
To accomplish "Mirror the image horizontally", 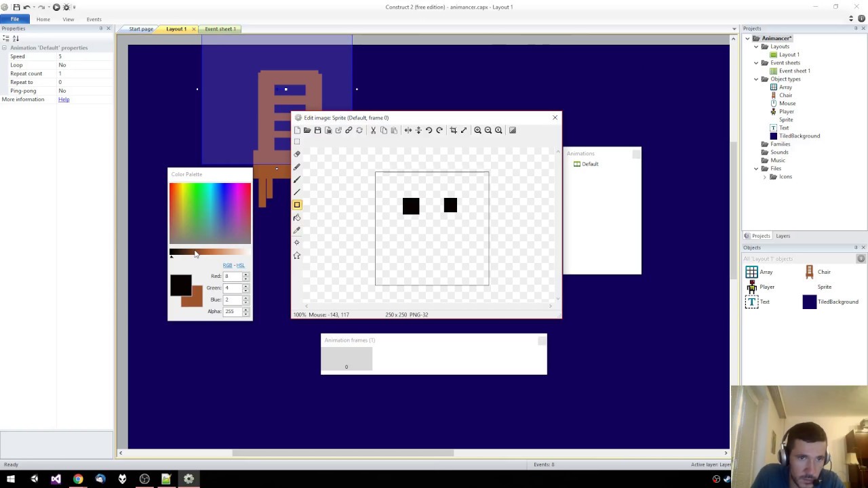I will pos(408,130).
